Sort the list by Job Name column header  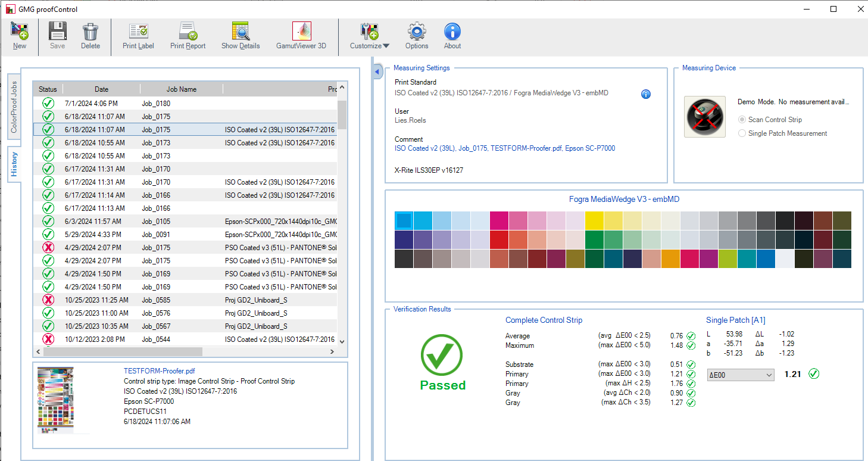click(x=182, y=89)
